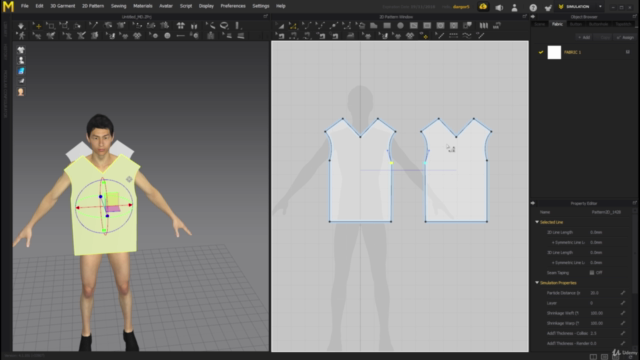Select the yellow Select/Move tool in 3D toolbar

point(37,26)
